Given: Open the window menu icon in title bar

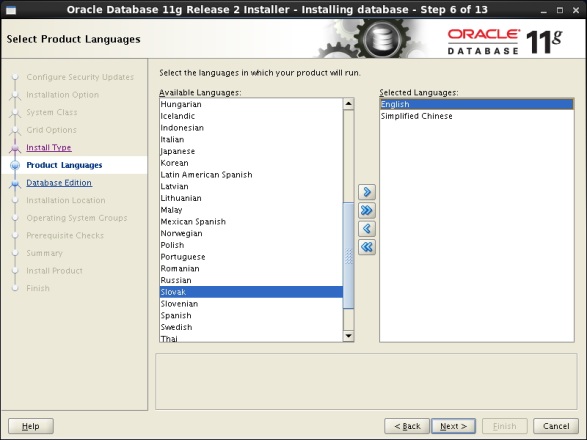Looking at the screenshot, I should point(11,10).
